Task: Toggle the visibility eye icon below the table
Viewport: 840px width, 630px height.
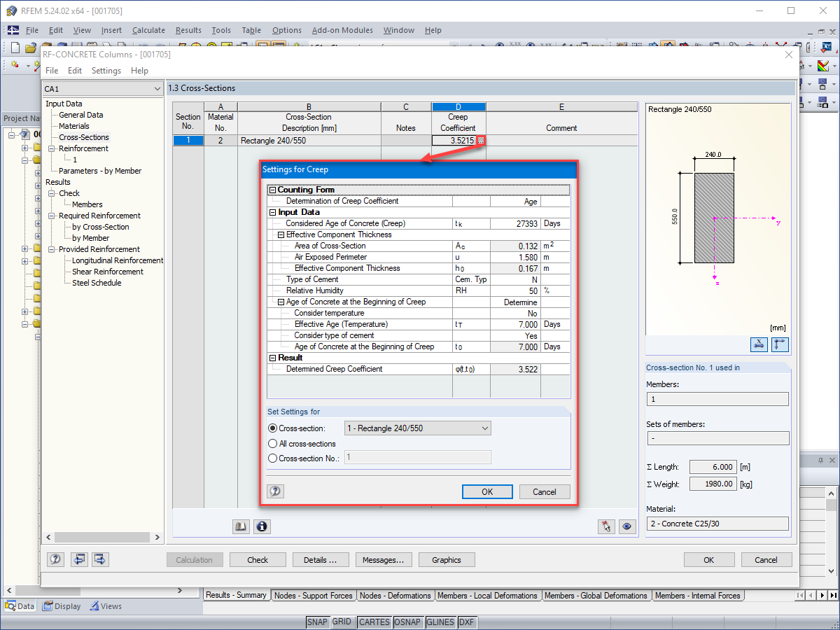Action: pyautogui.click(x=627, y=526)
